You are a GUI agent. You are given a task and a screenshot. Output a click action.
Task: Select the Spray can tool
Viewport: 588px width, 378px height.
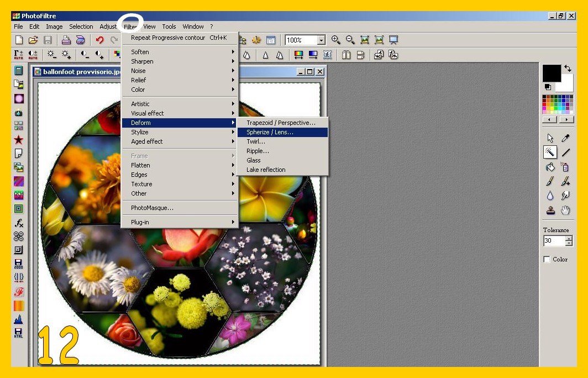(565, 167)
